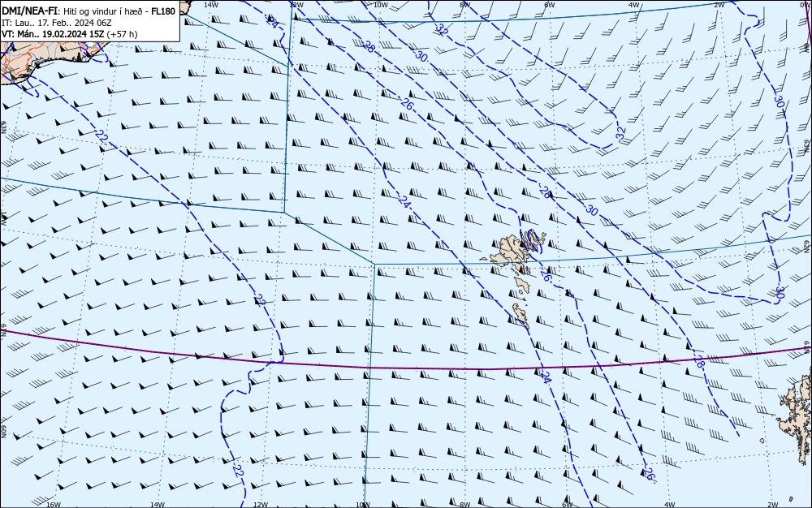The width and height of the screenshot is (812, 508).
Task: Click the '(+57 h)' forecast offset
Action: (x=123, y=34)
